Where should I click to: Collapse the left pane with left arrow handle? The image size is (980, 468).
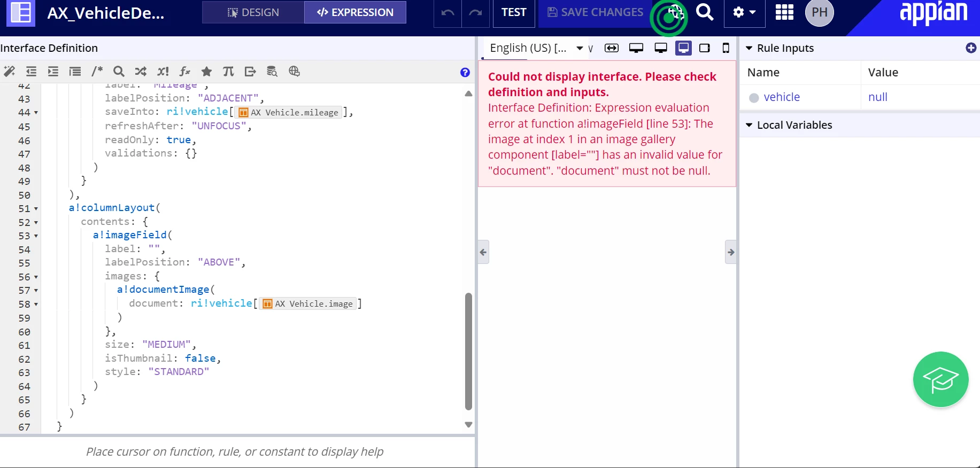coord(483,252)
